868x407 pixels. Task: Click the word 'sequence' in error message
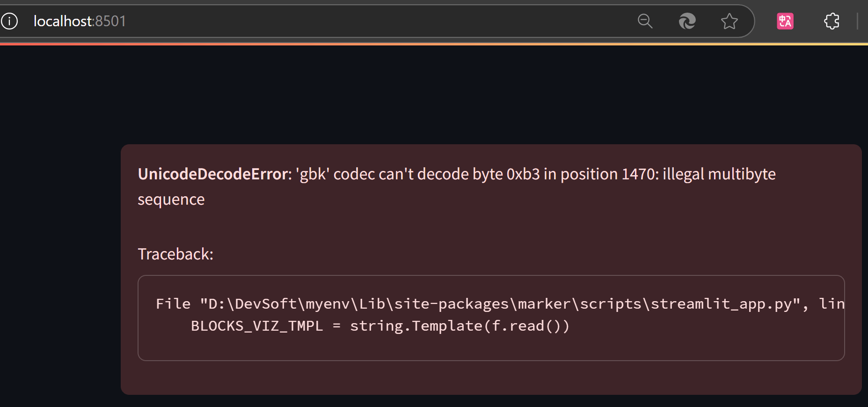[x=171, y=200]
